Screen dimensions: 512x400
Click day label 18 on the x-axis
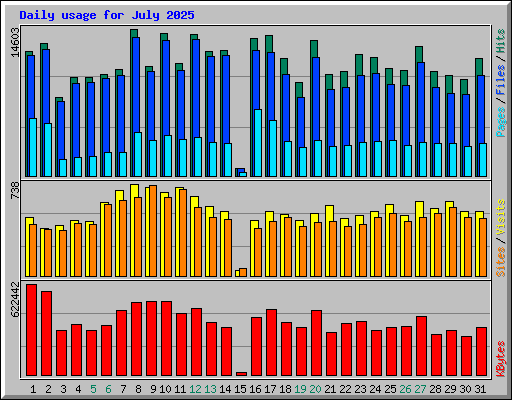coord(285,389)
